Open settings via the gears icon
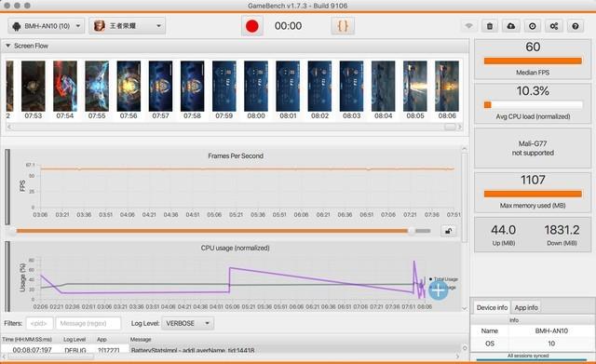The image size is (596, 364). pos(554,26)
